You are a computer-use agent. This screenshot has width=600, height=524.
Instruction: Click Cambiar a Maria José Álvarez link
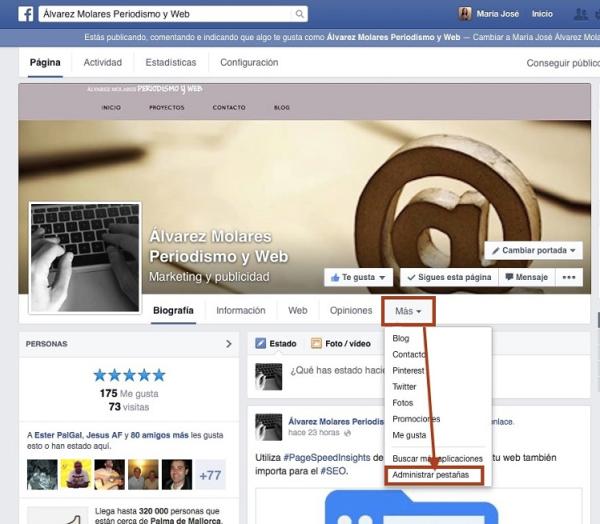pyautogui.click(x=536, y=37)
